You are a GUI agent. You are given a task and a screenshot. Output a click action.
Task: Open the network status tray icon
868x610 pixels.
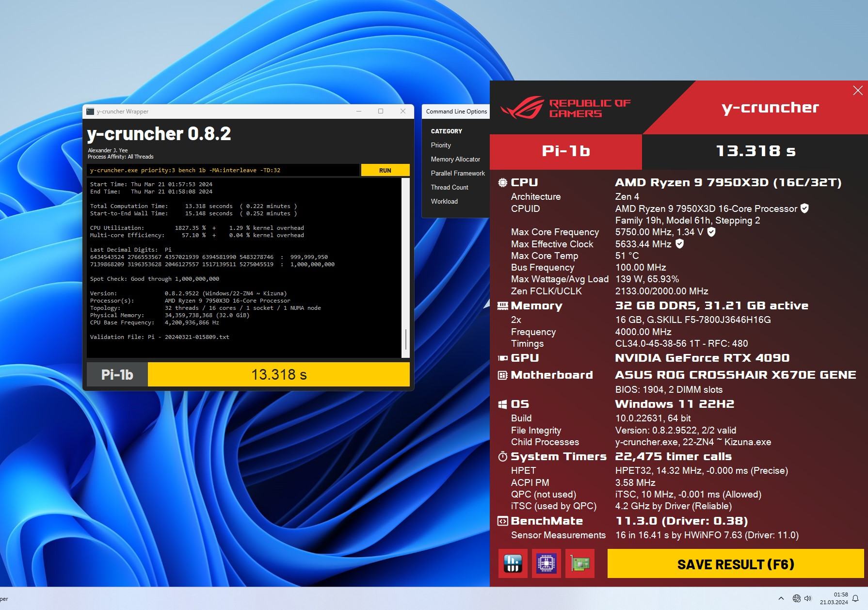click(x=796, y=598)
